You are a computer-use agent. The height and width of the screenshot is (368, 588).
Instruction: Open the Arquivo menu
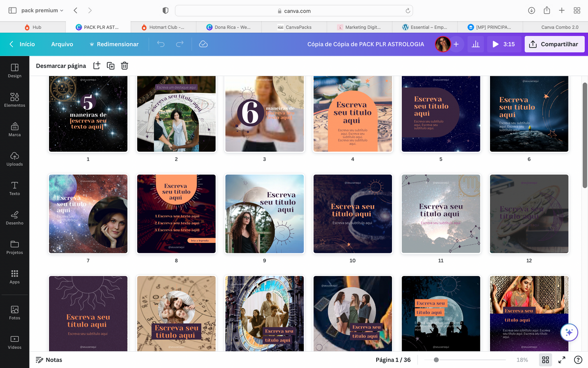62,44
